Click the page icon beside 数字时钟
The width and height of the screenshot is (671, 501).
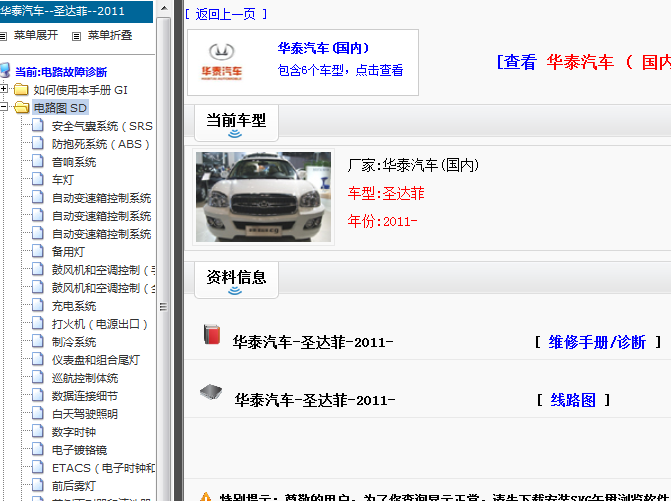coord(38,431)
